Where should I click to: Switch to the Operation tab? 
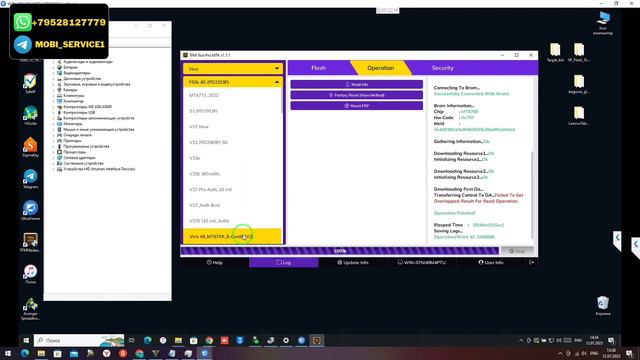380,68
